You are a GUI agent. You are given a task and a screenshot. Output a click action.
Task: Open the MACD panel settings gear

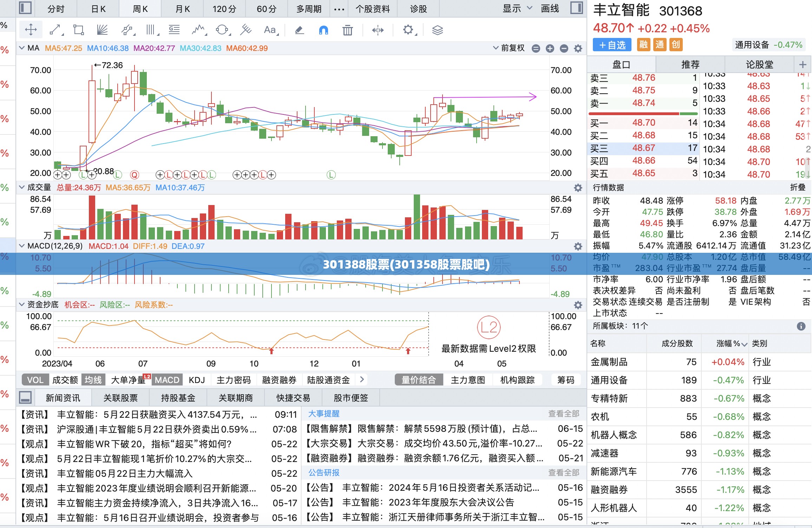pyautogui.click(x=578, y=246)
